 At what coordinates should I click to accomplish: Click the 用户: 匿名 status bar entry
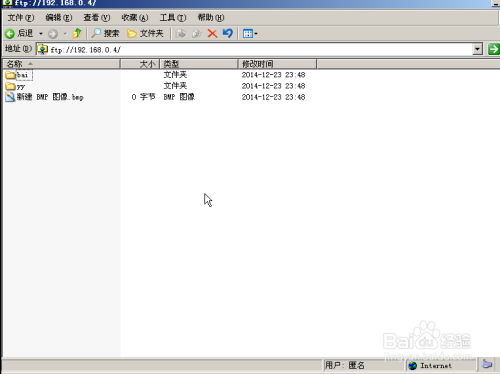tap(345, 366)
